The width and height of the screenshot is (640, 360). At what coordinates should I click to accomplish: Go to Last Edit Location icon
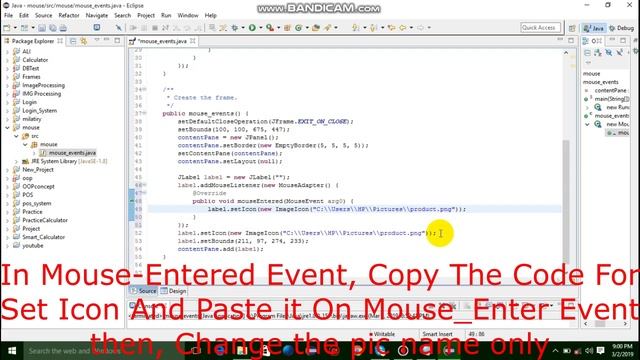[x=392, y=28]
